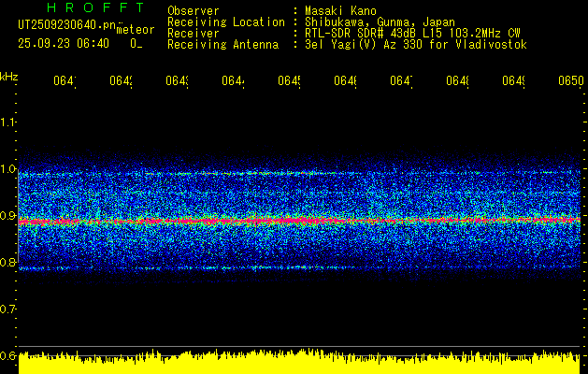Click the meteor label
The height and width of the screenshot is (374, 588).
(x=135, y=30)
